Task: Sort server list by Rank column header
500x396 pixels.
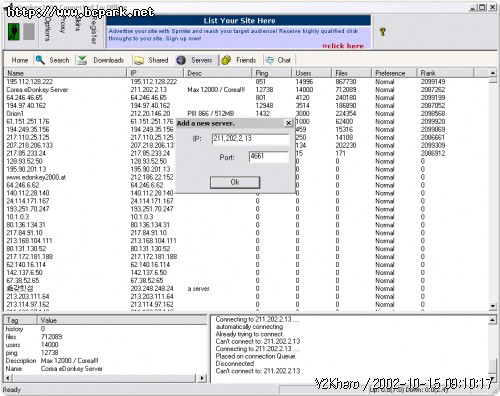Action: point(445,73)
